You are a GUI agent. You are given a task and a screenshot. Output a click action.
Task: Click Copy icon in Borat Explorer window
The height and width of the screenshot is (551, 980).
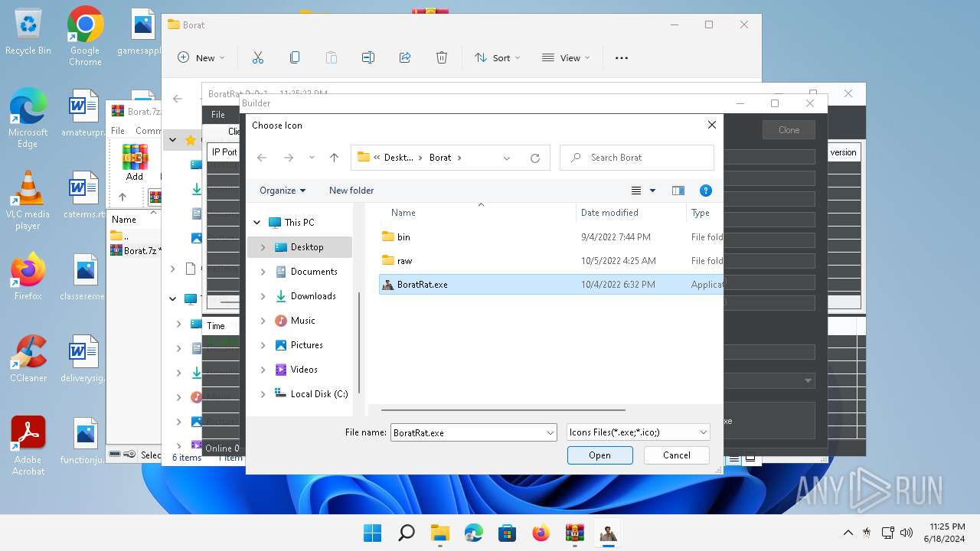tap(295, 57)
